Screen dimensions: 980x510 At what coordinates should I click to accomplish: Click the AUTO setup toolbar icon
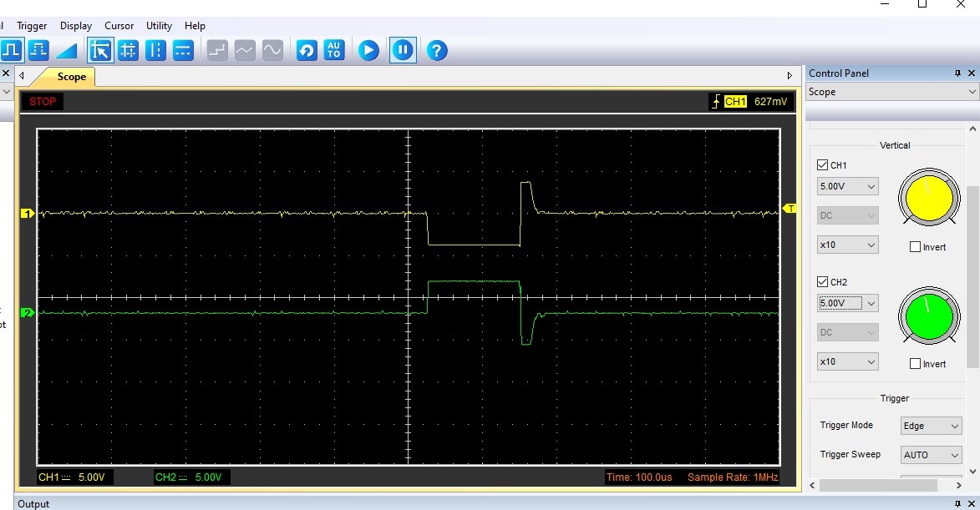pos(334,51)
